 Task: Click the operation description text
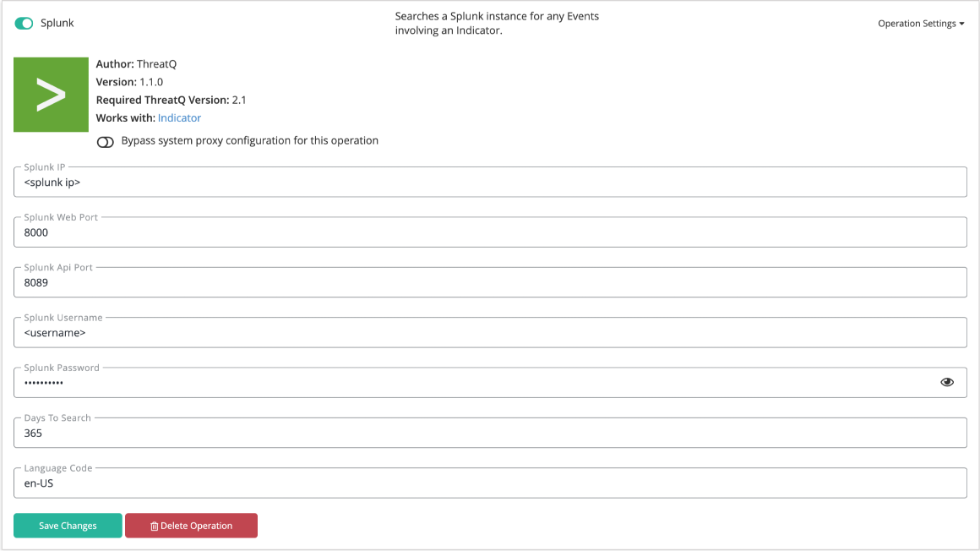tap(497, 23)
